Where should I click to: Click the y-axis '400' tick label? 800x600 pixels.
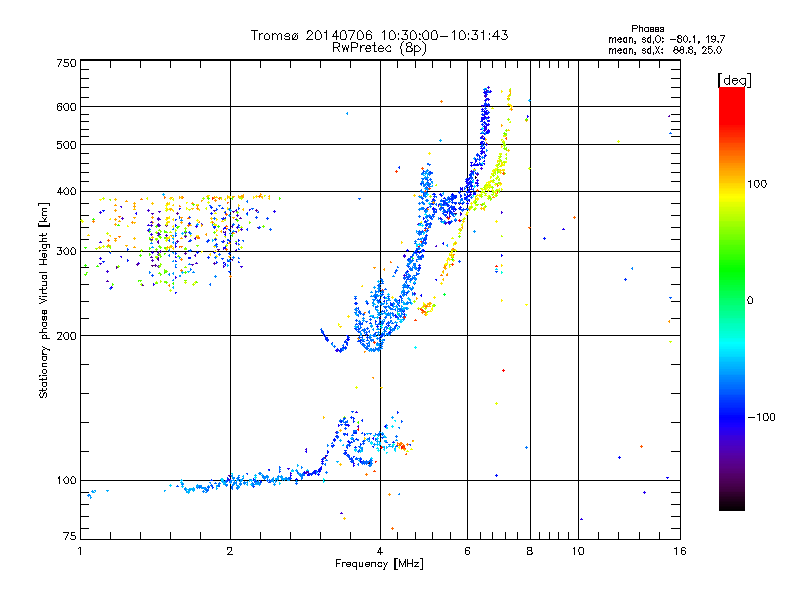pyautogui.click(x=67, y=192)
